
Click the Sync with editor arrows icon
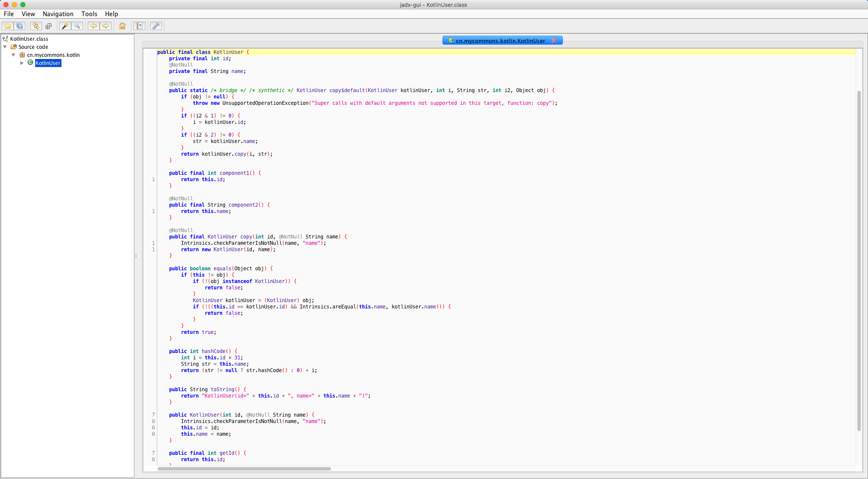(x=36, y=26)
